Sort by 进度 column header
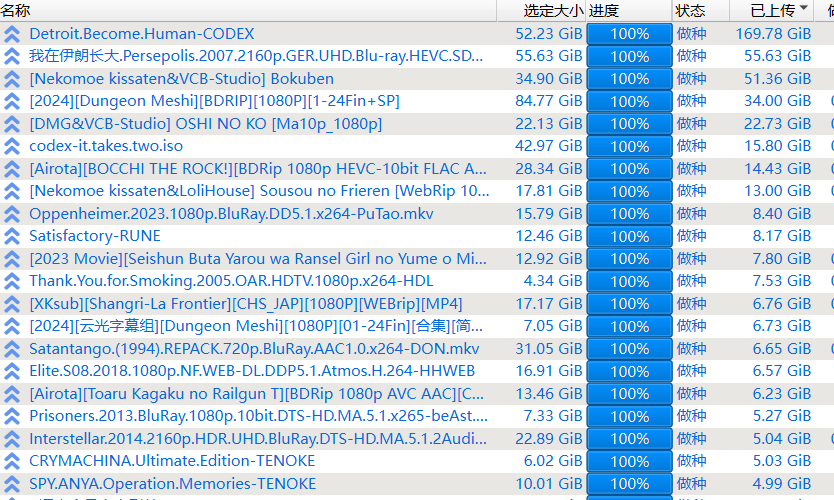 (629, 11)
